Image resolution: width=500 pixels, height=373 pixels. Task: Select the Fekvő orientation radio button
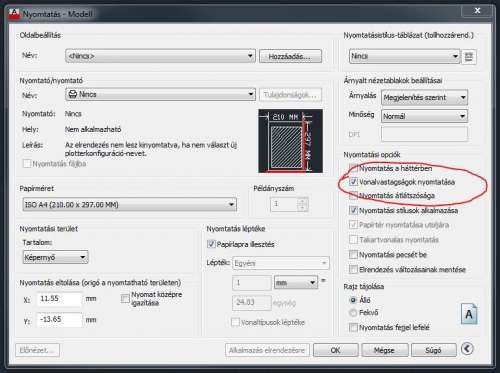pyautogui.click(x=353, y=313)
